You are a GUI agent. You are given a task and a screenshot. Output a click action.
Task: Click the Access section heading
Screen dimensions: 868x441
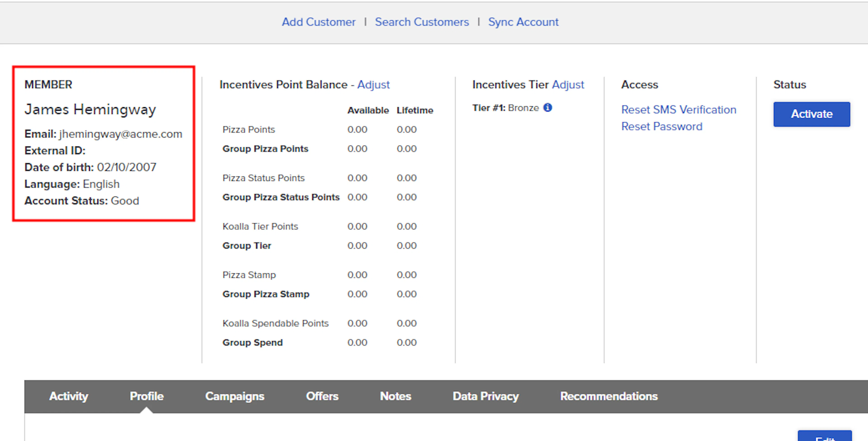(x=639, y=84)
